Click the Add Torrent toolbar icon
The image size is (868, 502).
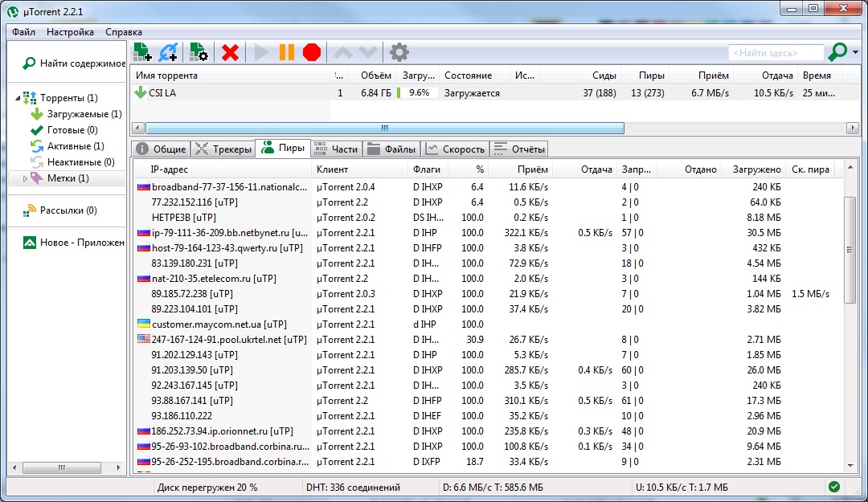[142, 52]
